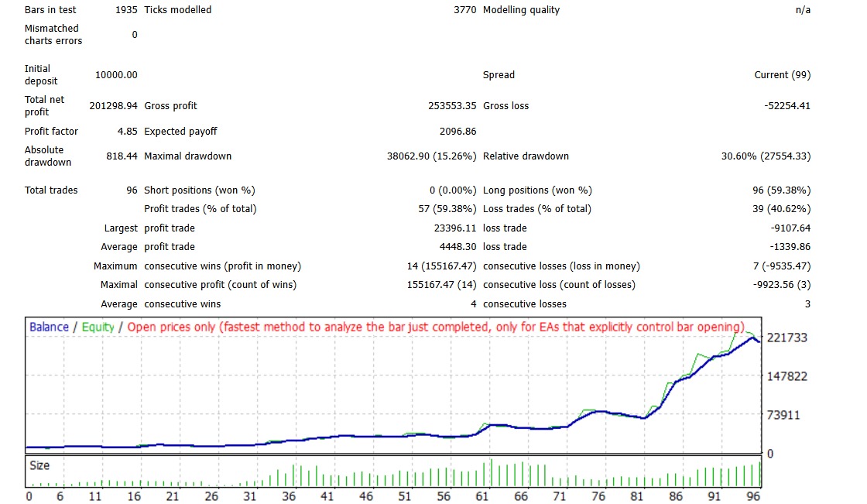Click the Initial deposit value 10000.00
Viewport: 867px width, 504px height.
(116, 74)
